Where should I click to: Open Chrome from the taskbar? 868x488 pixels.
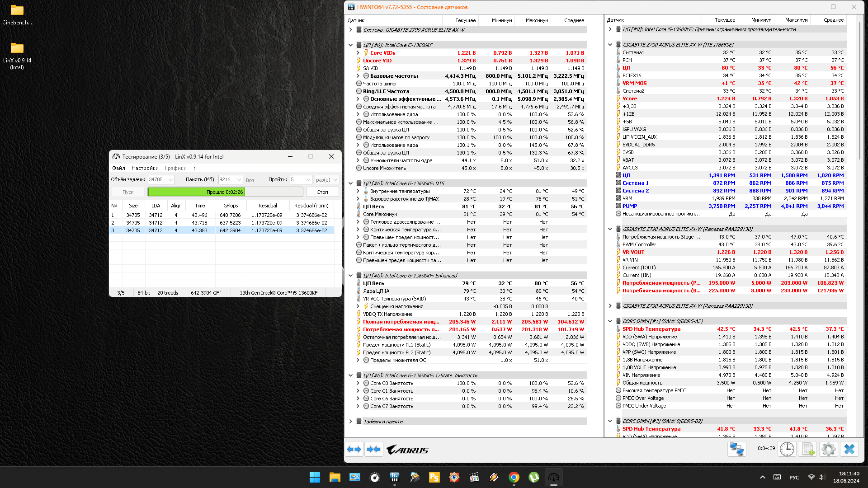click(x=514, y=477)
